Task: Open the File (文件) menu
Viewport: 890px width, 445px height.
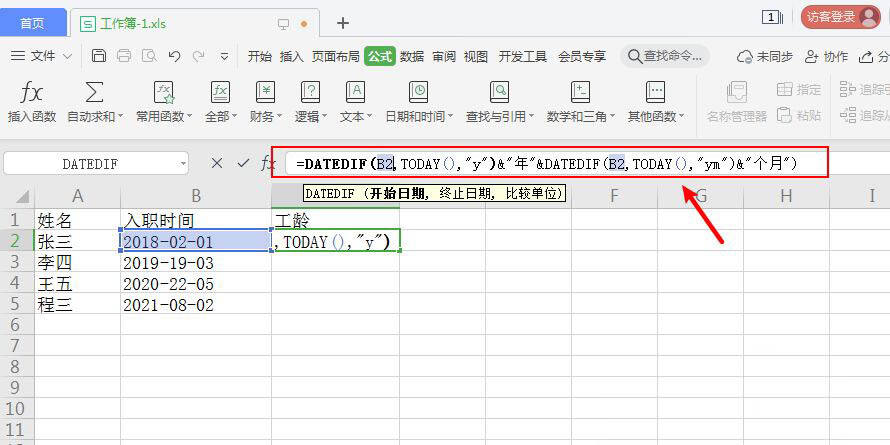Action: [x=41, y=56]
